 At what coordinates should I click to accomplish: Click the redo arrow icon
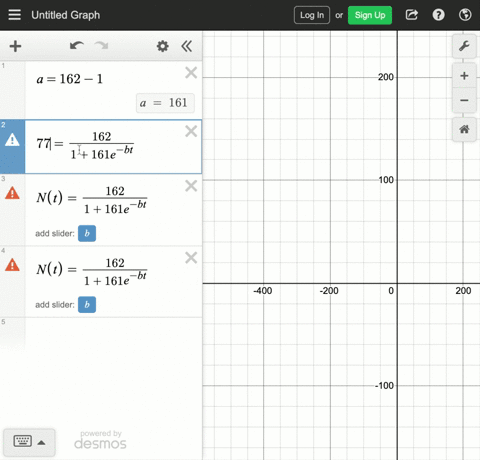(x=101, y=46)
